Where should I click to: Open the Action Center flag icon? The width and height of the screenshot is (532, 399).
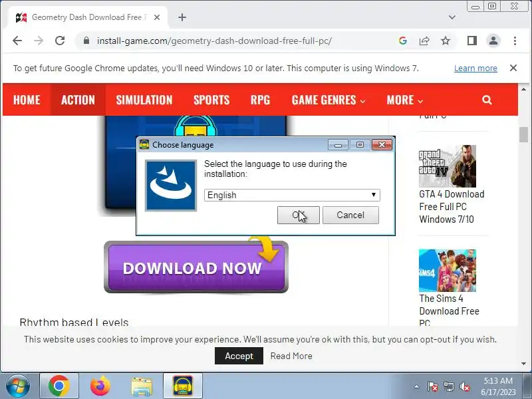433,386
